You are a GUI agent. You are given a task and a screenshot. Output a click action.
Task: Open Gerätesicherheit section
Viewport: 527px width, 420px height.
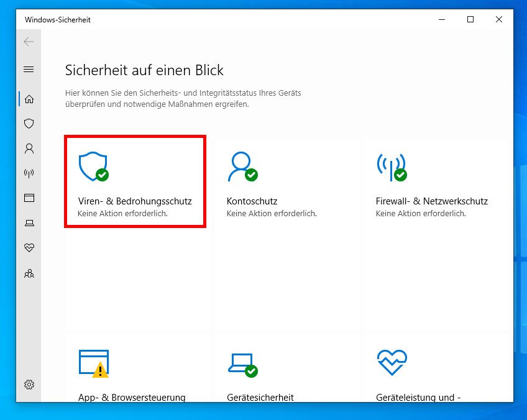point(260,398)
